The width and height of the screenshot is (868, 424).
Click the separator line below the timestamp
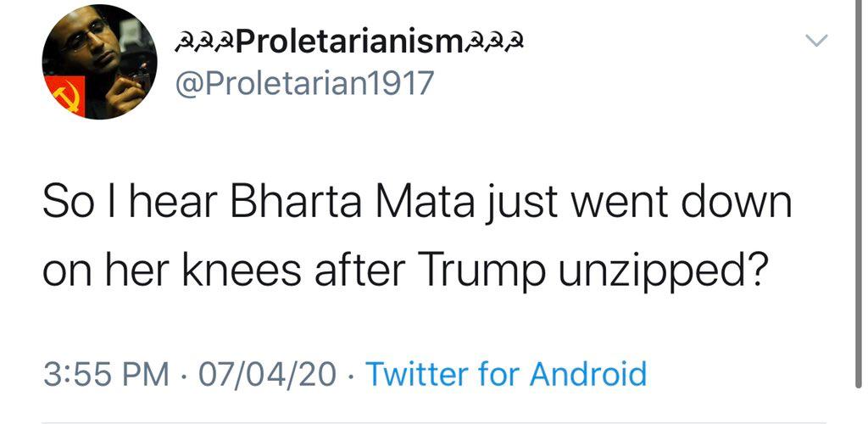coord(434,421)
